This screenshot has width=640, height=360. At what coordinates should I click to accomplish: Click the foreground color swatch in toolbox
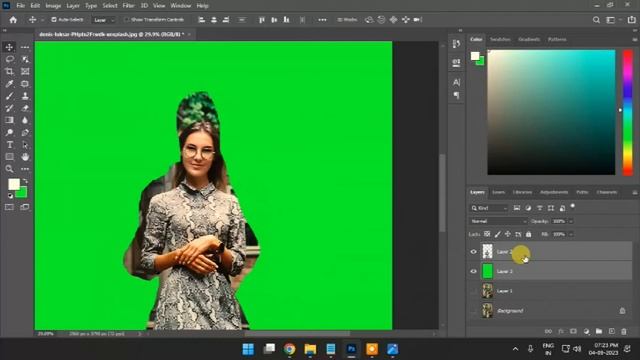click(x=14, y=184)
